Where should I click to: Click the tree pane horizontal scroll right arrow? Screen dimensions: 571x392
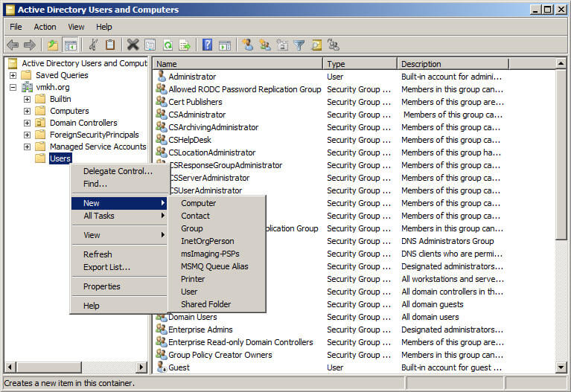pos(141,367)
